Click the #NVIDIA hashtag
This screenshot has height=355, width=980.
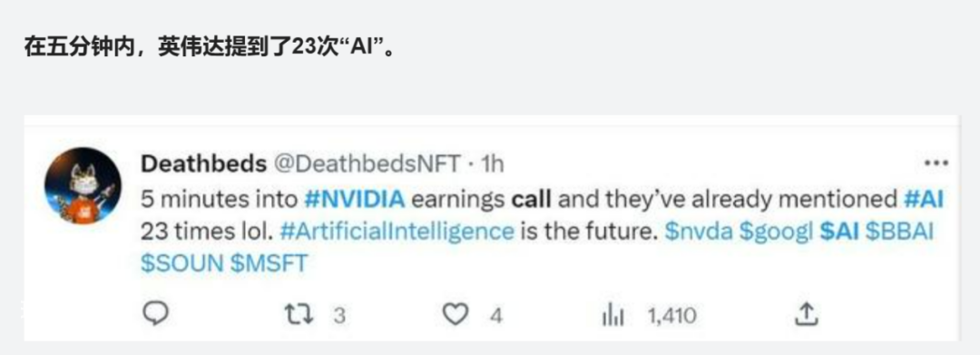355,199
